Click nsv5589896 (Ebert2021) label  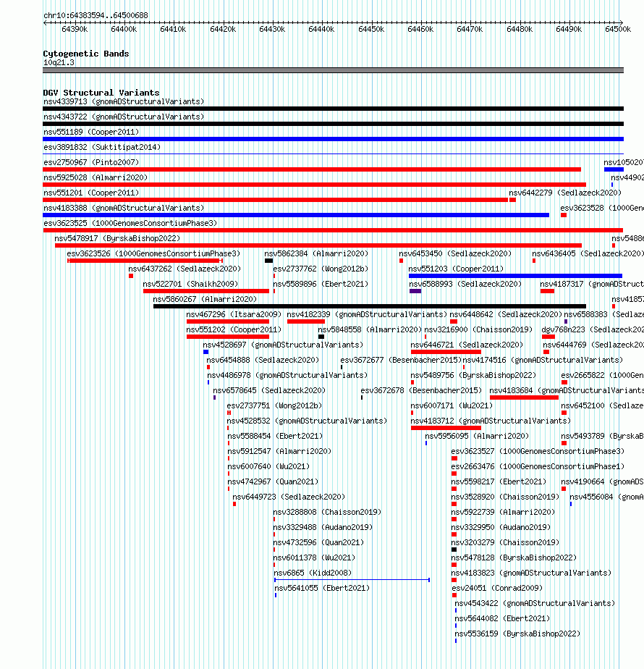click(321, 284)
